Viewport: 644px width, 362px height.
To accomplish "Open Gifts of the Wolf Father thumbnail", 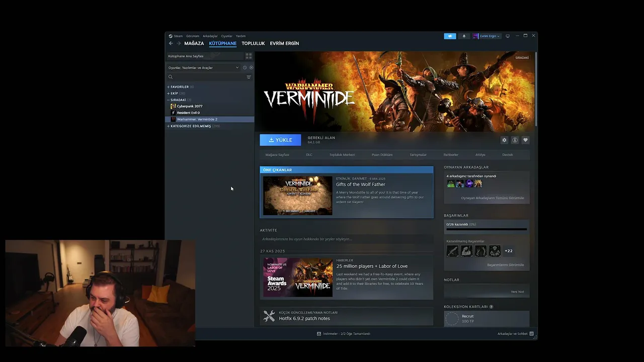I will [298, 196].
